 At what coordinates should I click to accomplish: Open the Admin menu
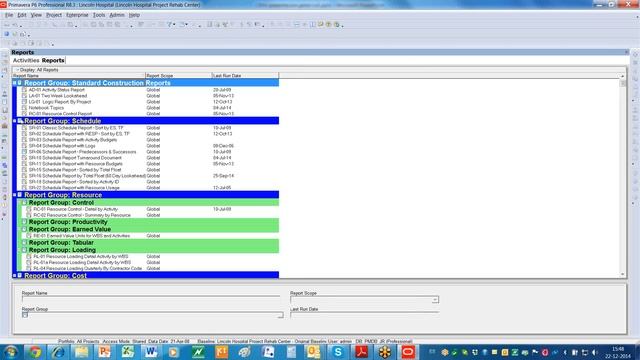[117, 15]
